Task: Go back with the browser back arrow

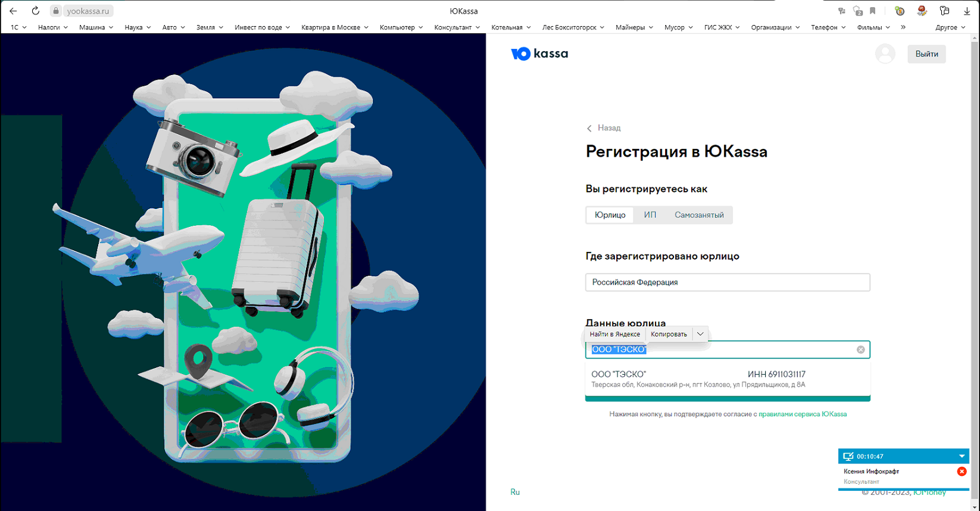Action: pos(13,11)
